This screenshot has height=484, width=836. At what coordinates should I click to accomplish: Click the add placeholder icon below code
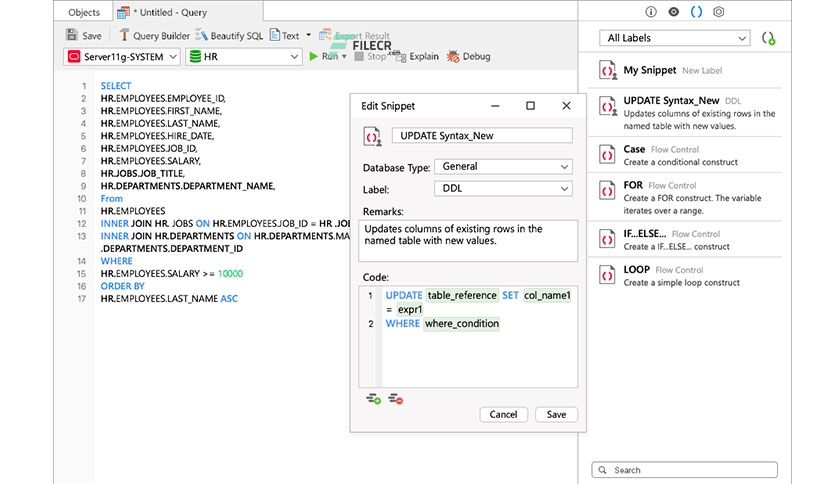373,399
